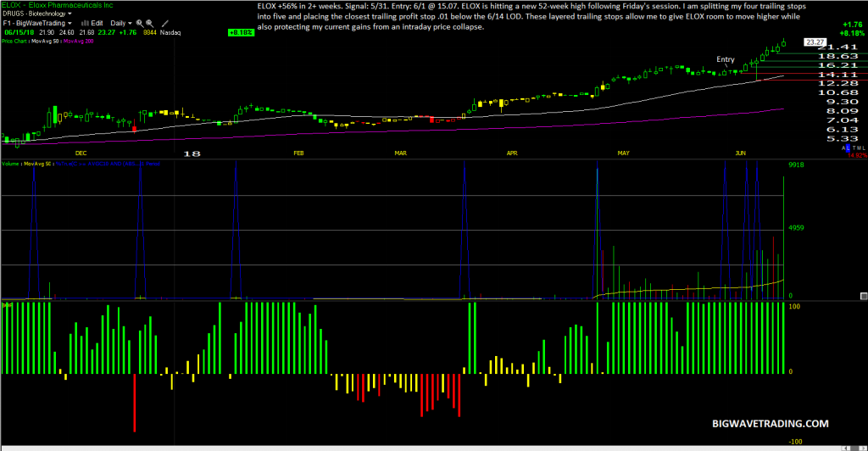Image resolution: width=868 pixels, height=451 pixels.
Task: Toggle the rightmost L scale option
Action: 864,148
